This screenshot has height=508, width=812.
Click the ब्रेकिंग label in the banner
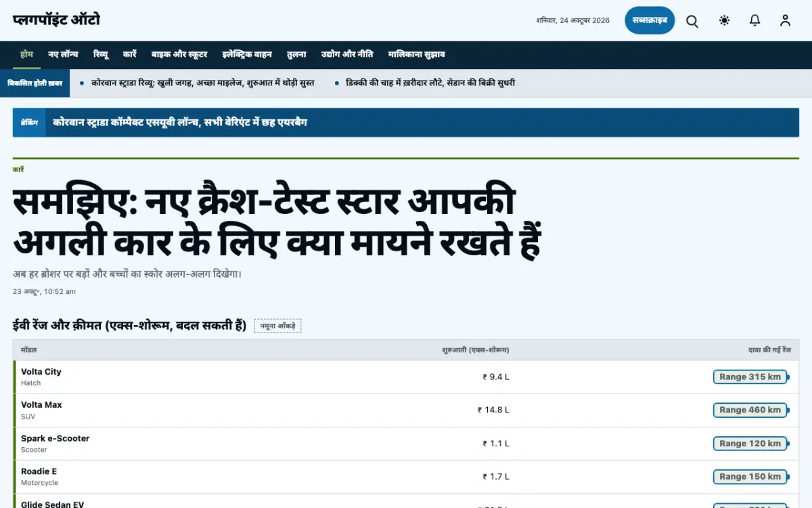point(29,123)
